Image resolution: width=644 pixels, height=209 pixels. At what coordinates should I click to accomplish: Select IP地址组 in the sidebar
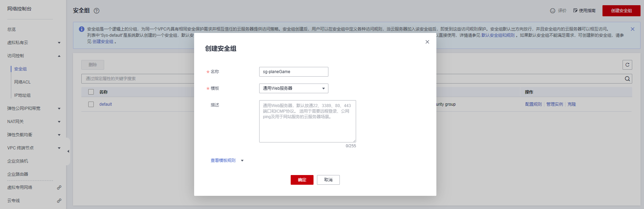click(22, 95)
